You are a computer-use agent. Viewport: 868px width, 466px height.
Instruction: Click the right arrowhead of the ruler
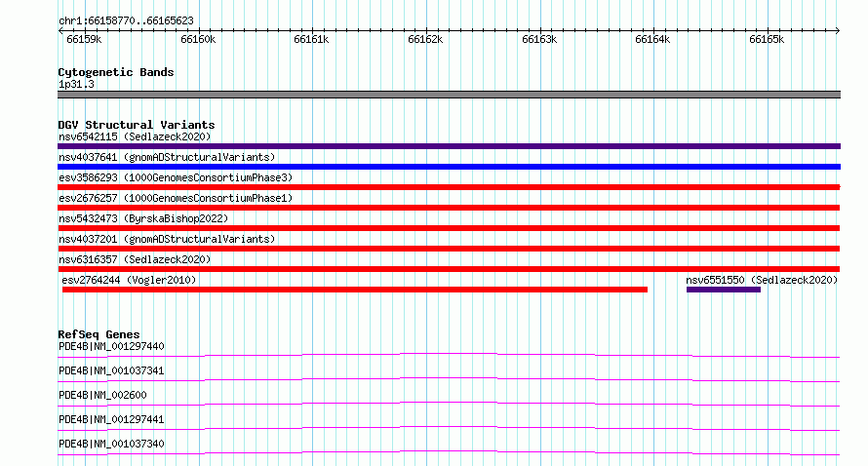coord(838,30)
